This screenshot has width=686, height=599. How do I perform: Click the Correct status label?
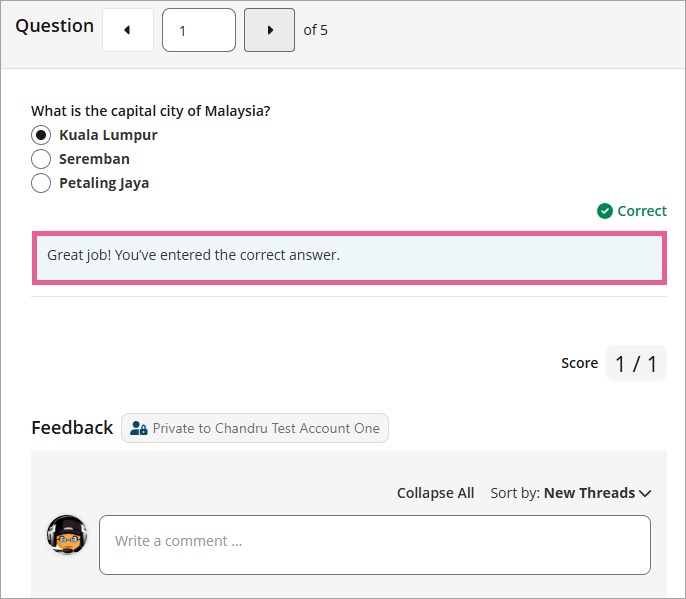[x=642, y=211]
